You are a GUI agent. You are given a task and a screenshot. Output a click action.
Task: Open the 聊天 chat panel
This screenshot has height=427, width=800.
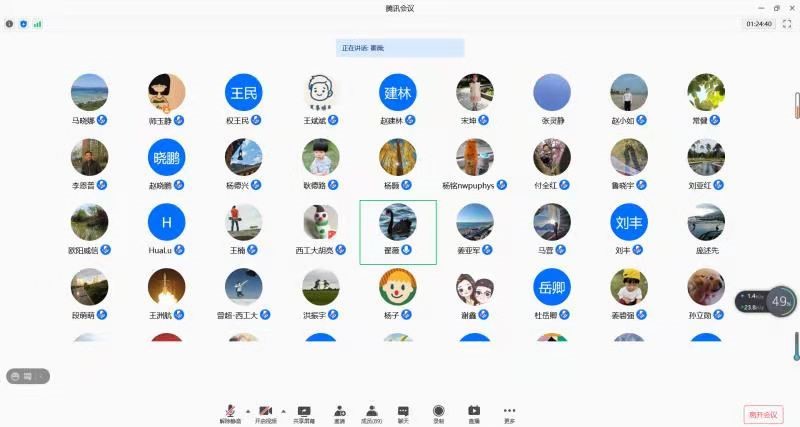tap(403, 412)
